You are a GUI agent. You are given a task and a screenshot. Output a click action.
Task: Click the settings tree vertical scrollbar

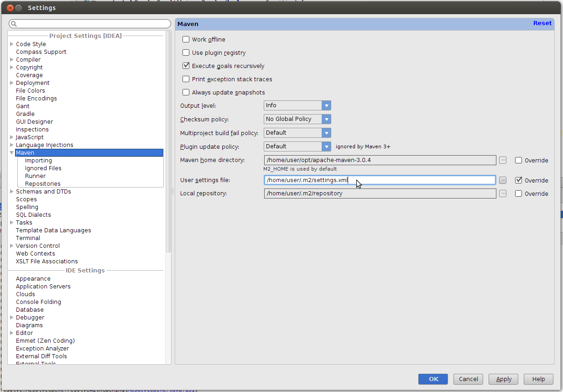[168, 141]
